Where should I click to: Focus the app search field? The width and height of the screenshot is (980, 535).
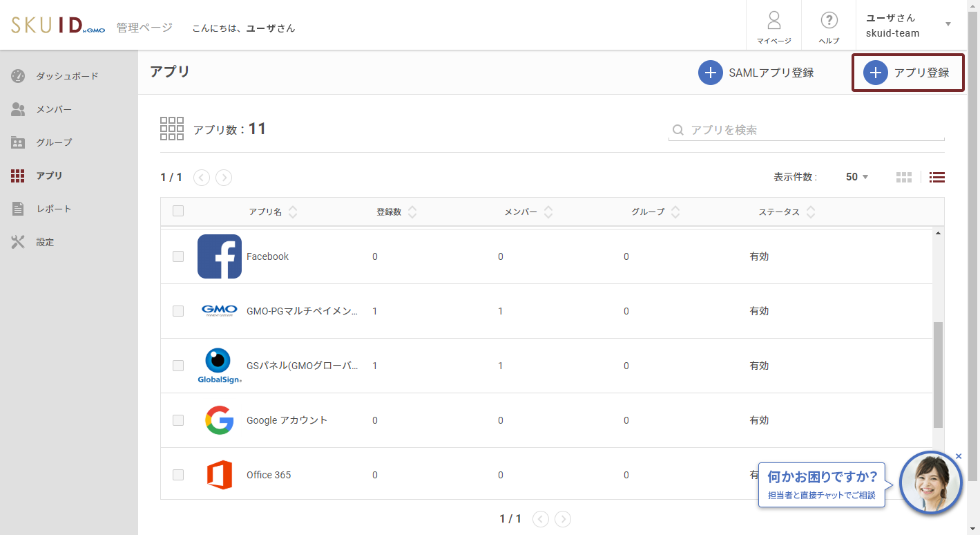(x=815, y=130)
